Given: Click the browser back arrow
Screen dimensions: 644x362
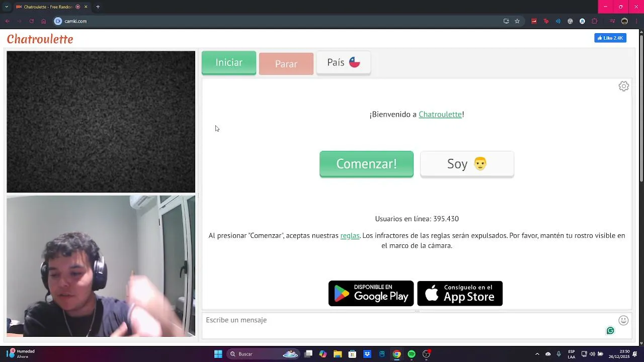Looking at the screenshot, I should tap(8, 21).
